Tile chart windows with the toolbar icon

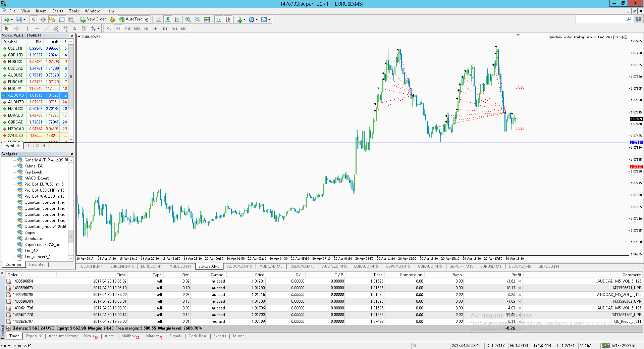click(207, 19)
